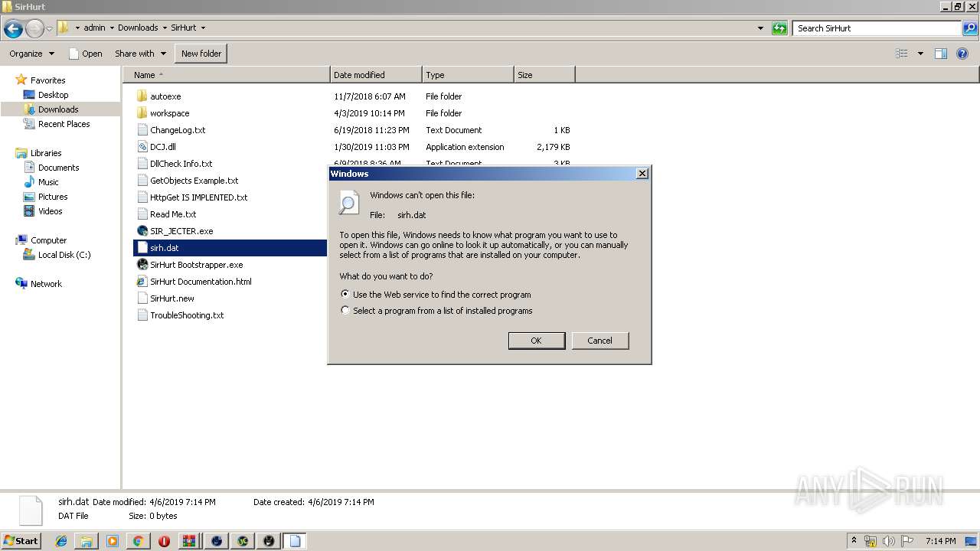This screenshot has width=980, height=551.
Task: Select the TroubleShooting.txt file
Action: pyautogui.click(x=187, y=315)
